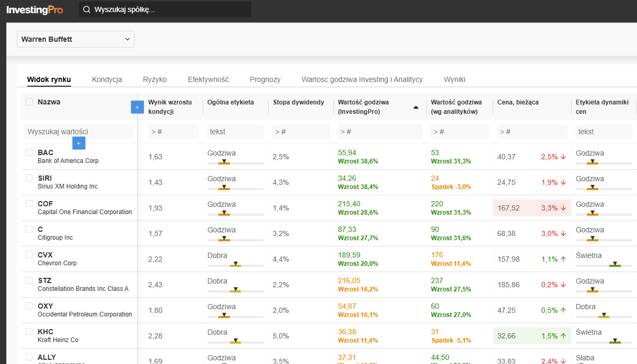Viewport: 637px width, 364px height.
Task: Click the green up arrow in CVX's price cell
Action: (x=563, y=259)
